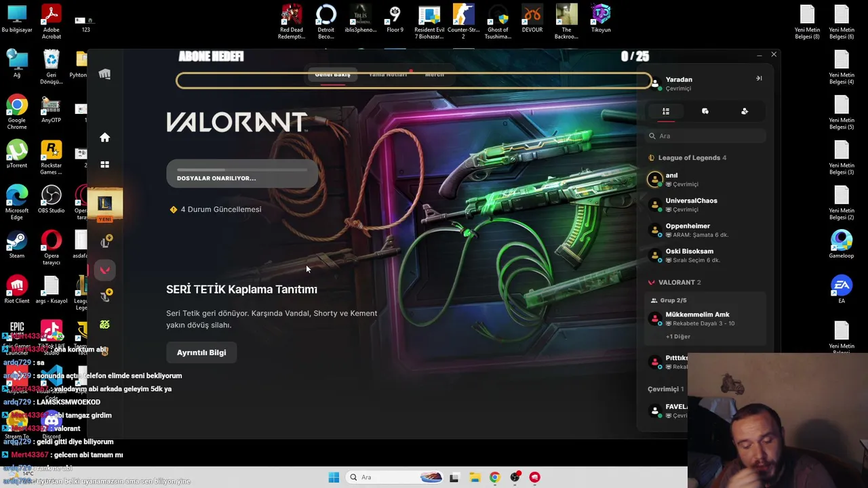Select friend anıl in the friends list
The width and height of the screenshot is (868, 488).
pyautogui.click(x=705, y=180)
